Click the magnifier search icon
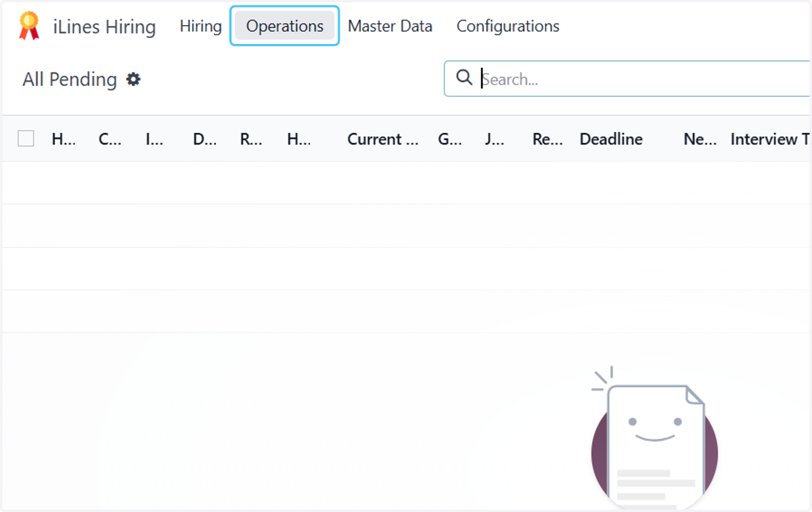Screen dimensions: 812x512 (464, 78)
